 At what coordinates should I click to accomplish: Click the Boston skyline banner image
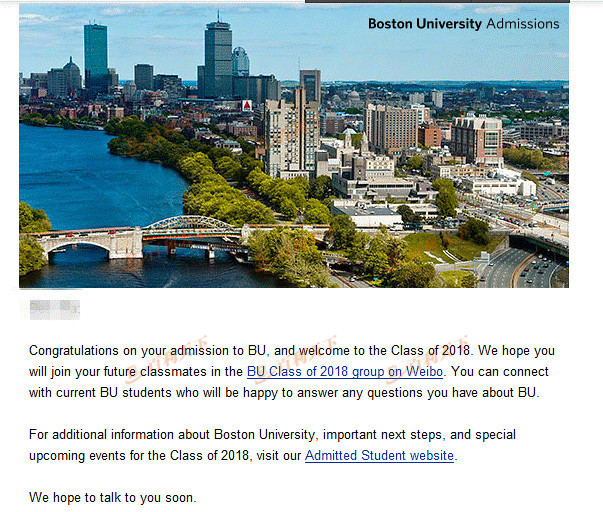pyautogui.click(x=294, y=145)
